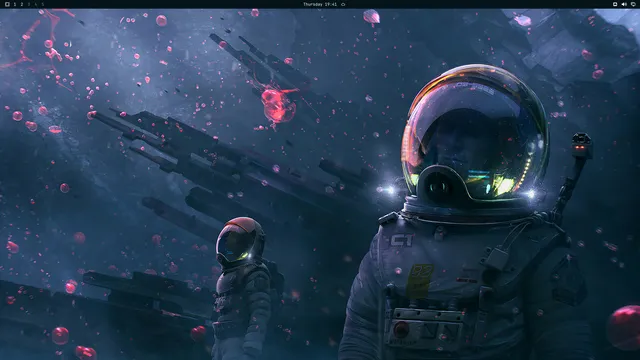
Task: Switch to workspace 5
Action: (42, 4)
